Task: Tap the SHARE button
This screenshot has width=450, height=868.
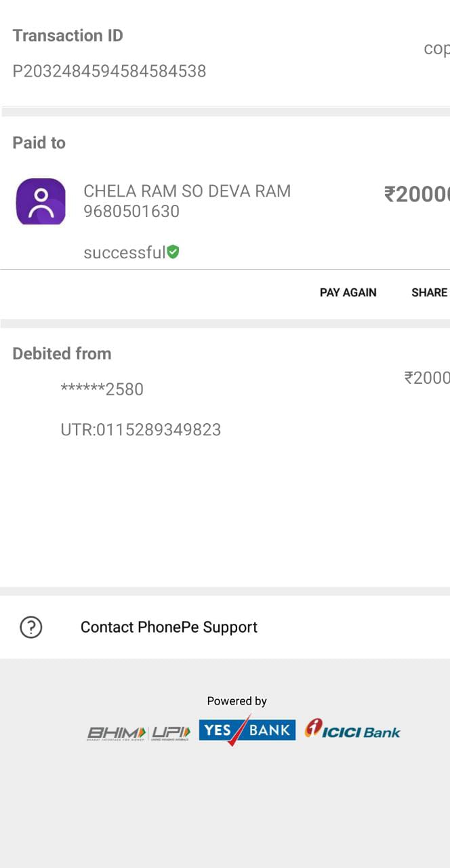Action: (429, 292)
